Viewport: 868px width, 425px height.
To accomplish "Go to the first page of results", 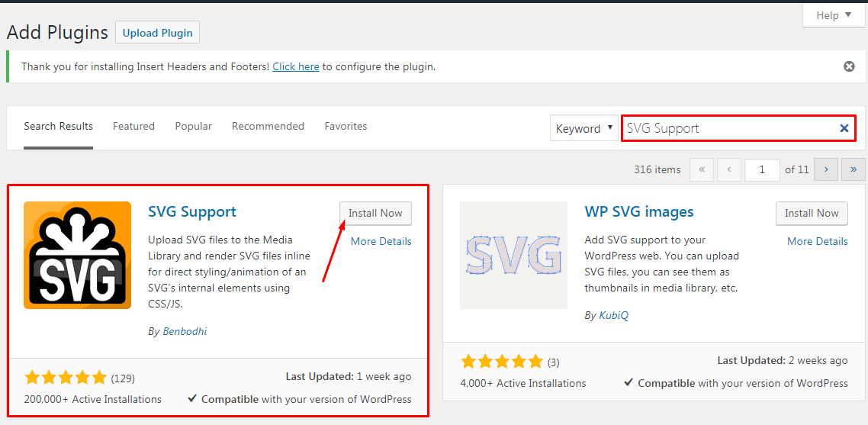I will click(x=702, y=170).
